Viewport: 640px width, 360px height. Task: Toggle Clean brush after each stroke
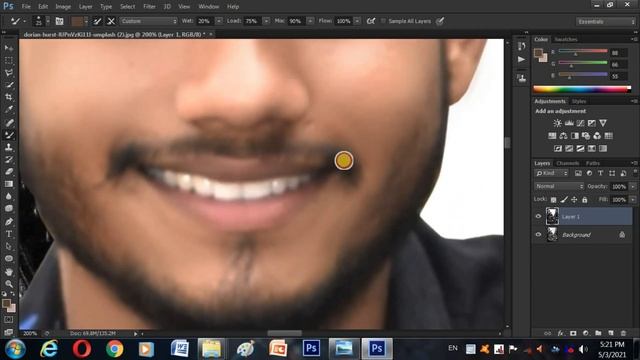tap(111, 21)
